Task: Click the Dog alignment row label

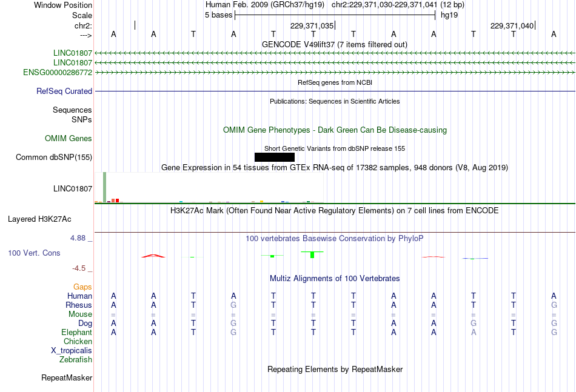Action: (x=85, y=324)
